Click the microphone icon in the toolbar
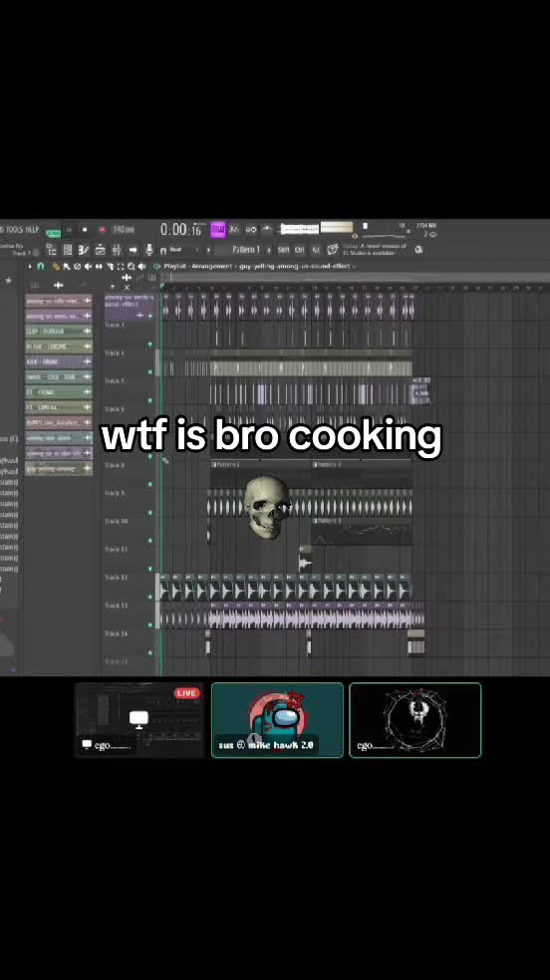This screenshot has height=980, width=550. tap(148, 249)
